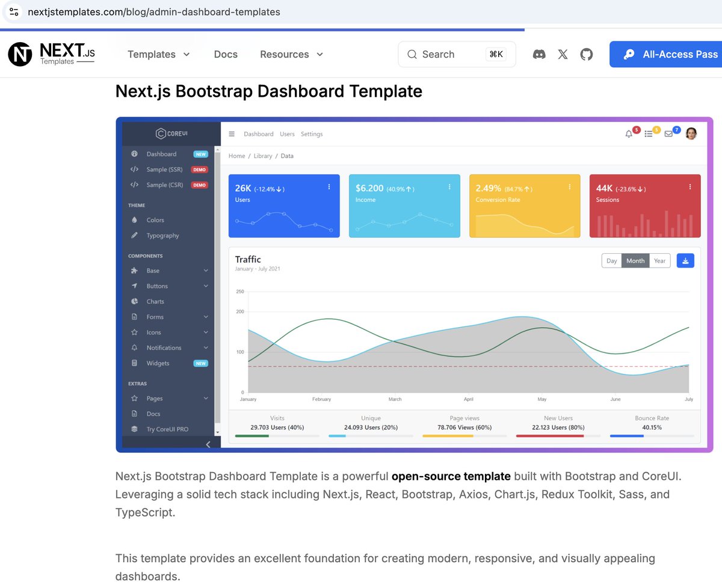The image size is (722, 588).
Task: Collapse sidebar with bottom chevron arrow
Action: click(x=208, y=444)
